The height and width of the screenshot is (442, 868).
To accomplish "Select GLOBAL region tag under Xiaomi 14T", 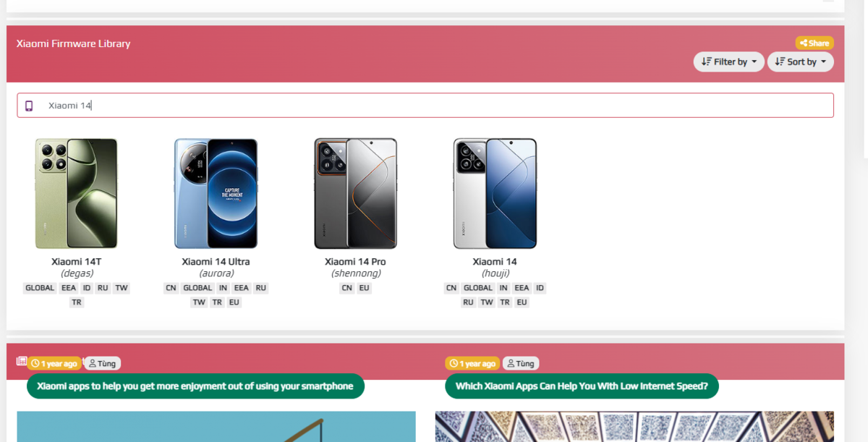I will [x=40, y=288].
